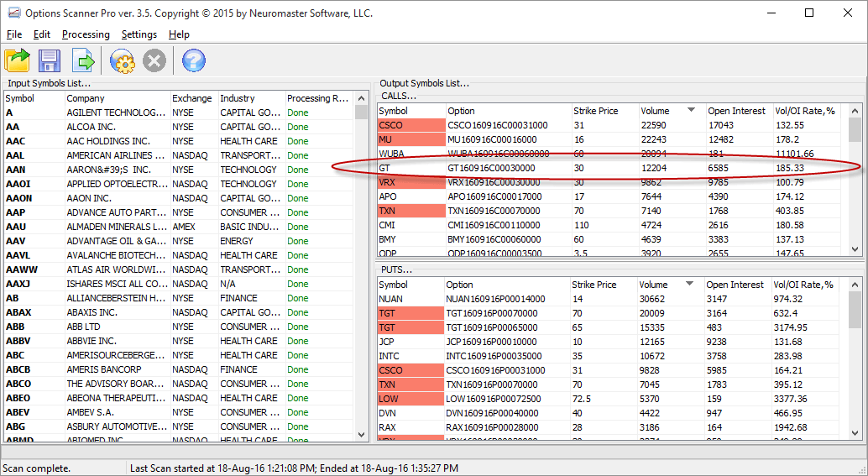The width and height of the screenshot is (868, 476).
Task: Select AMERIS BANCORP company row
Action: click(179, 369)
